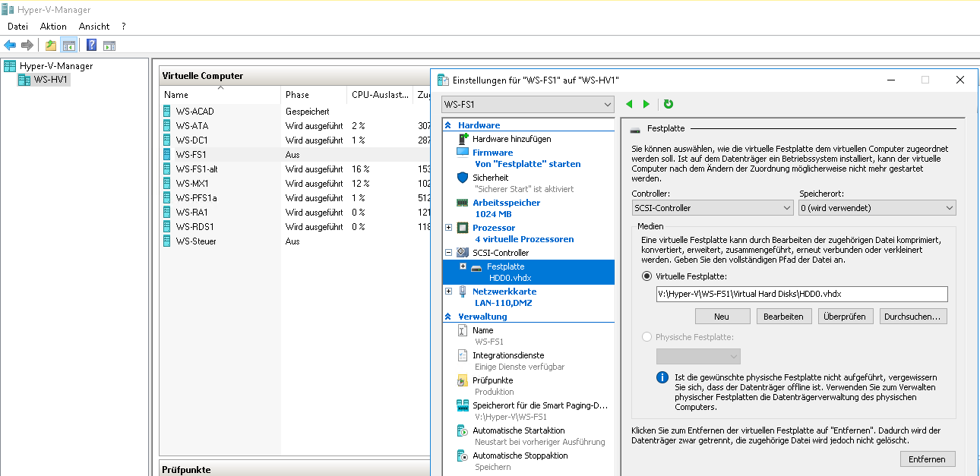The width and height of the screenshot is (980, 476).
Task: Select the Physische Festplatte radio button
Action: (x=647, y=337)
